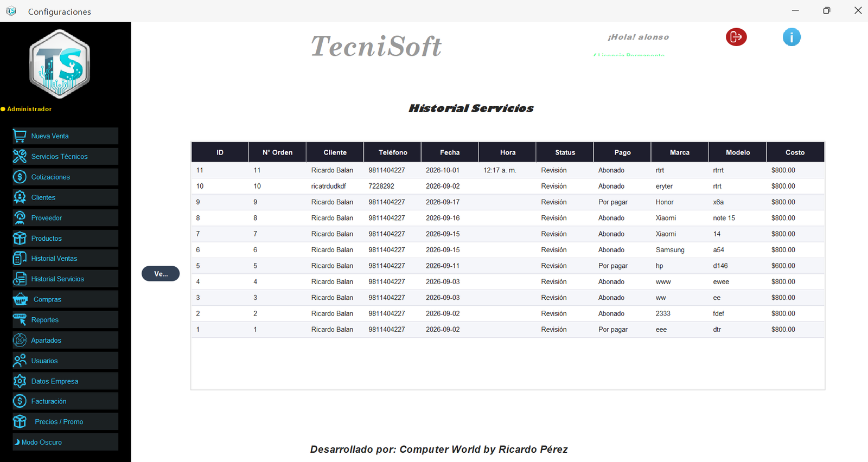Screen dimensions: 868x462
Task: Click the TecniSoft TS logo image
Action: pos(60,64)
